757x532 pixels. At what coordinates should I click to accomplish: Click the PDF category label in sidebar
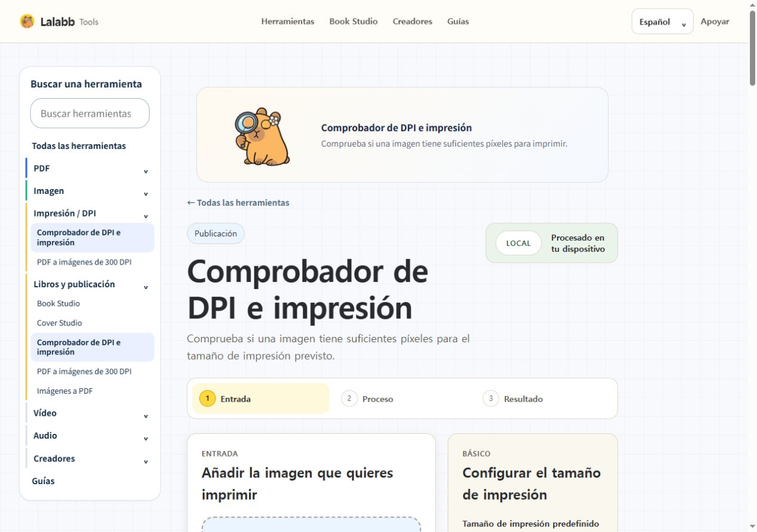point(41,168)
